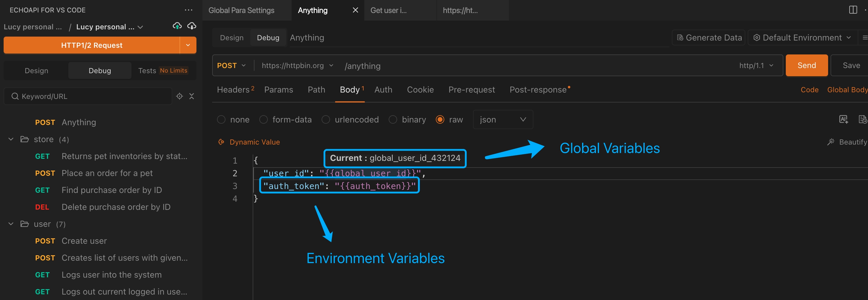
Task: Open the EchoAPI panel more actions menu
Action: [x=188, y=10]
